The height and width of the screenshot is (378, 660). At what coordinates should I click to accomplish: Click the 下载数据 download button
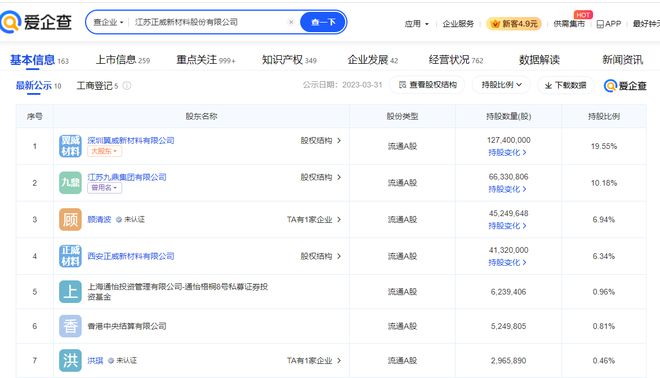pos(565,85)
